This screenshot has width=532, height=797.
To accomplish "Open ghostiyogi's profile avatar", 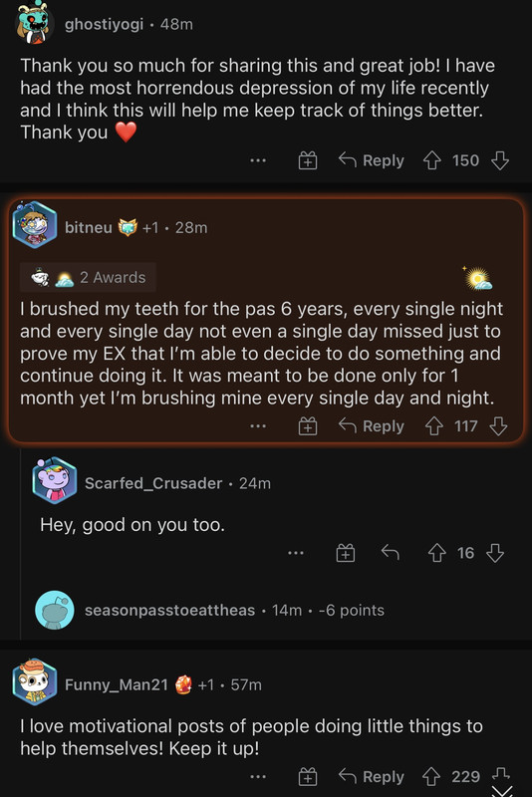I will 34,23.
